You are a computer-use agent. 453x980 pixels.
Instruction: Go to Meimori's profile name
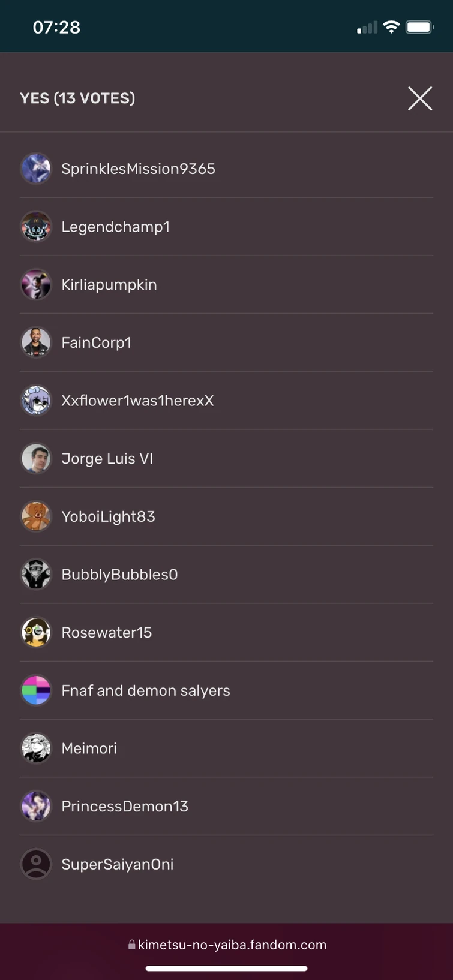(89, 748)
